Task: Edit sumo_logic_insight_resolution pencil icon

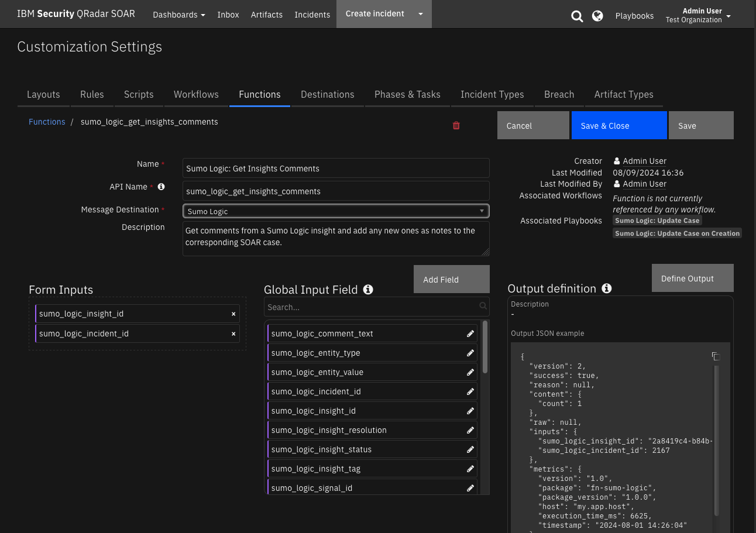Action: tap(470, 430)
